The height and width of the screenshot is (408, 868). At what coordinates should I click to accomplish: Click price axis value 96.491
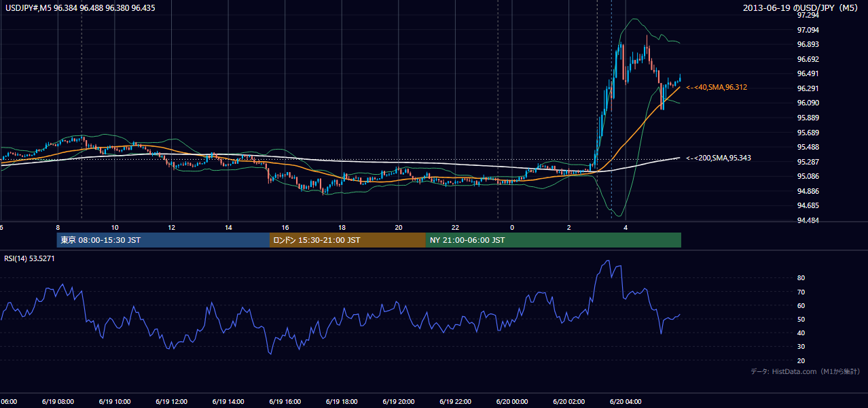[808, 73]
